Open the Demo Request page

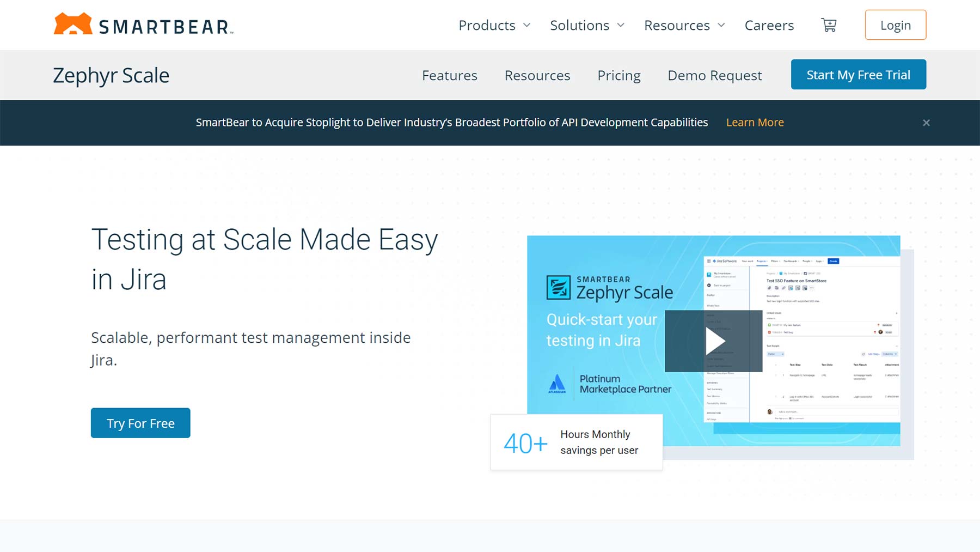715,75
